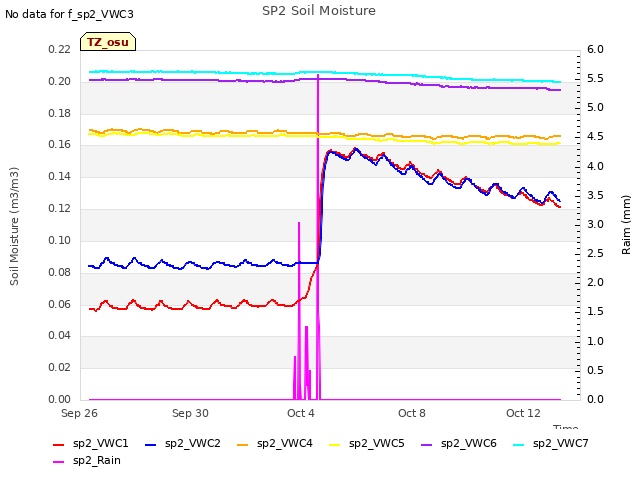Click the SP2 Soil Moisture chart title
This screenshot has width=640, height=480.
319,11
